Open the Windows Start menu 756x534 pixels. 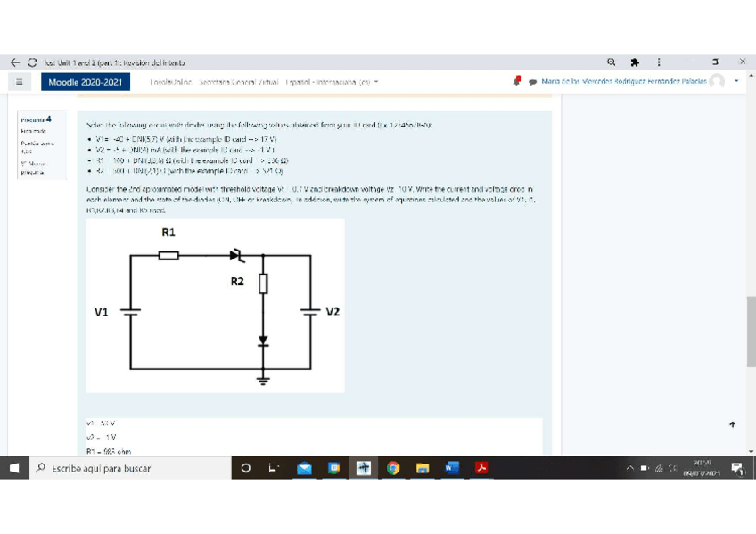click(x=14, y=468)
